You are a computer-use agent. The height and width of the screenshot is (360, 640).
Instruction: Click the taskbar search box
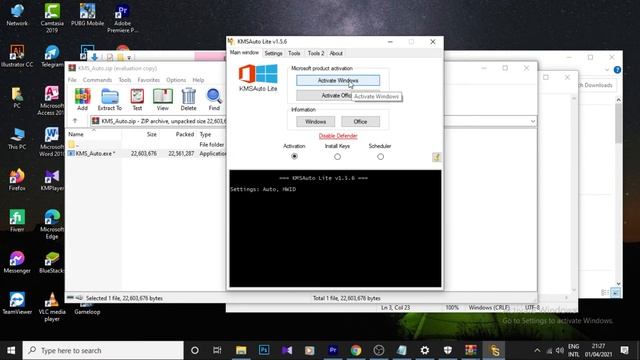click(103, 350)
